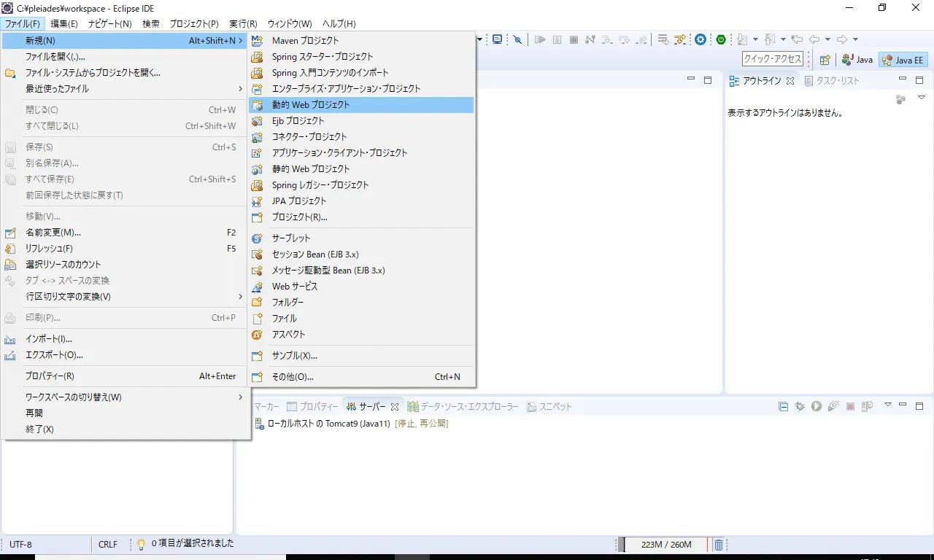Start the server in debug mode icon
Image resolution: width=934 pixels, height=560 pixels.
pyautogui.click(x=800, y=406)
